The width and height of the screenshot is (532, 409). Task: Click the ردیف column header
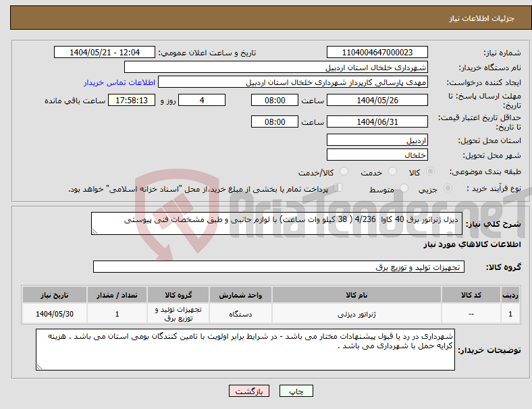(510, 295)
